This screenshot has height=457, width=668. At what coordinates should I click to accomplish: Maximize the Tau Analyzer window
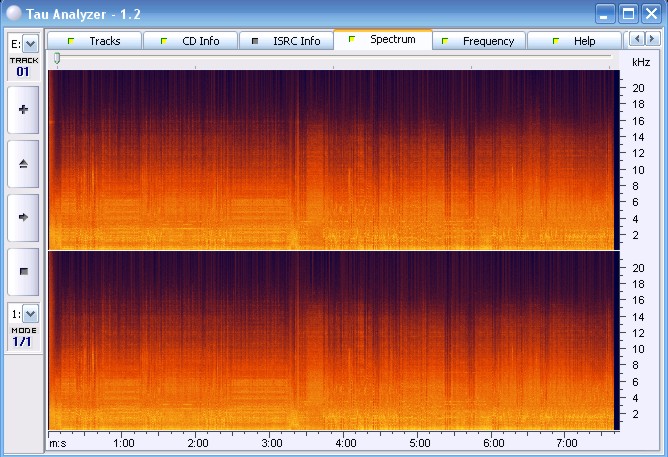click(629, 13)
